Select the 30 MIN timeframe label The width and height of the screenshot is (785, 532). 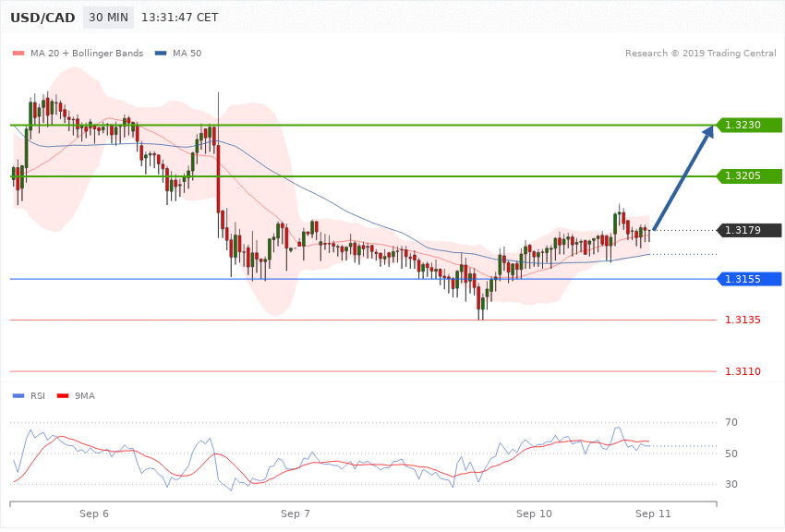click(109, 18)
